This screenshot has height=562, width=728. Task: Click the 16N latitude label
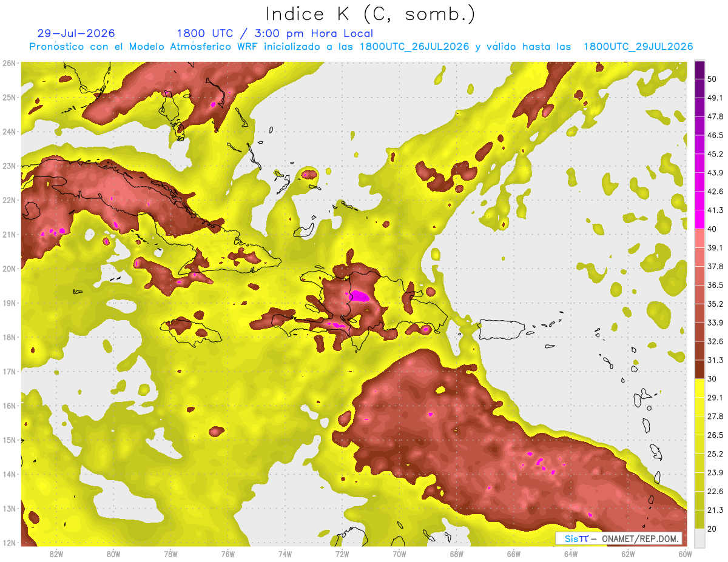coord(8,406)
